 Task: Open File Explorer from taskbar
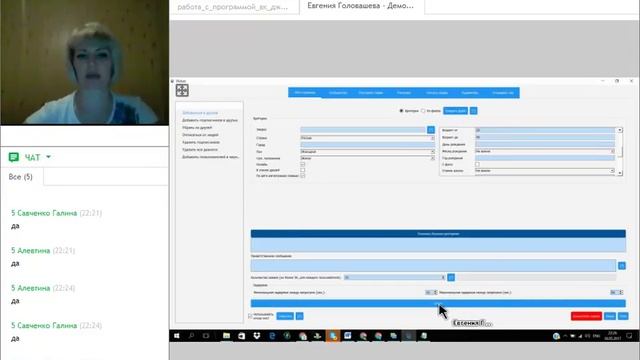227,336
